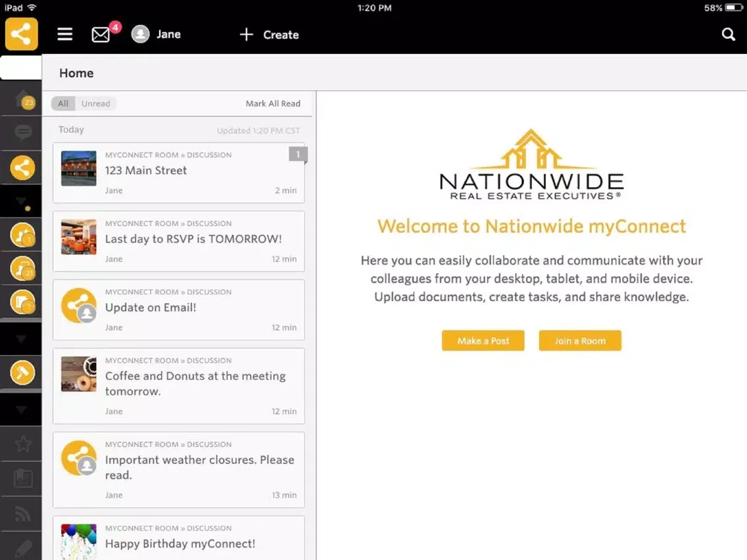Open sidebar room icon with badge 21
The image size is (747, 560).
(x=22, y=269)
